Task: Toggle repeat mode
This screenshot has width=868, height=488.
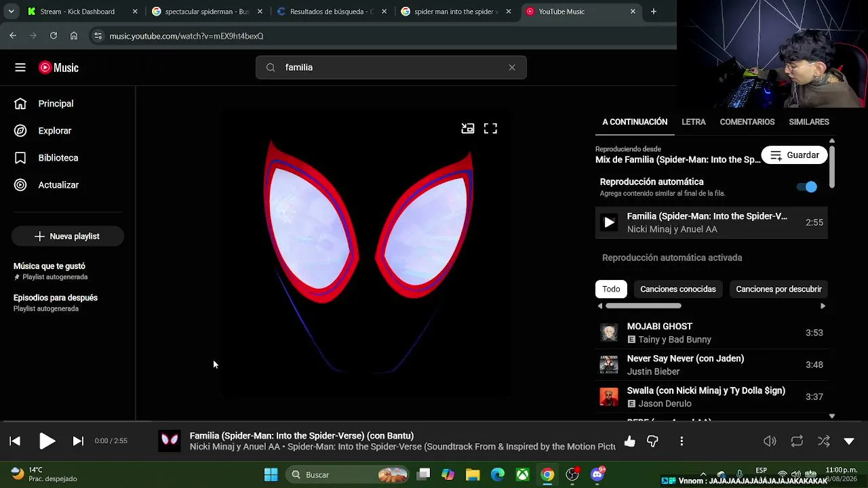Action: click(x=797, y=441)
